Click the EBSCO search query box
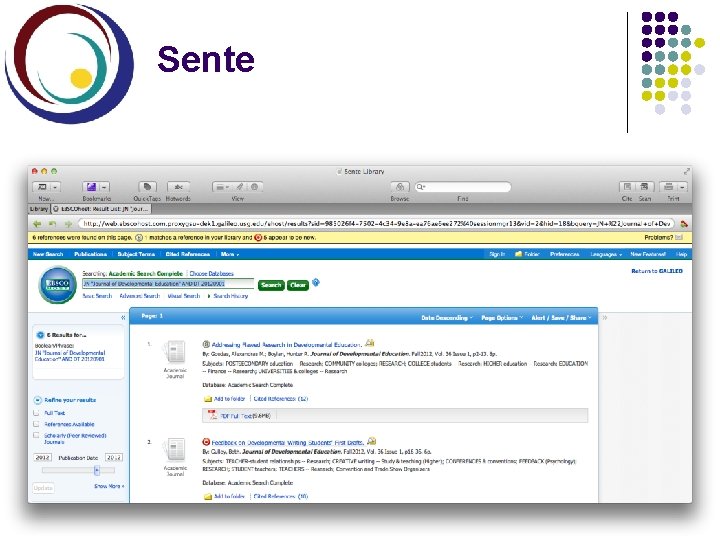 pyautogui.click(x=168, y=284)
